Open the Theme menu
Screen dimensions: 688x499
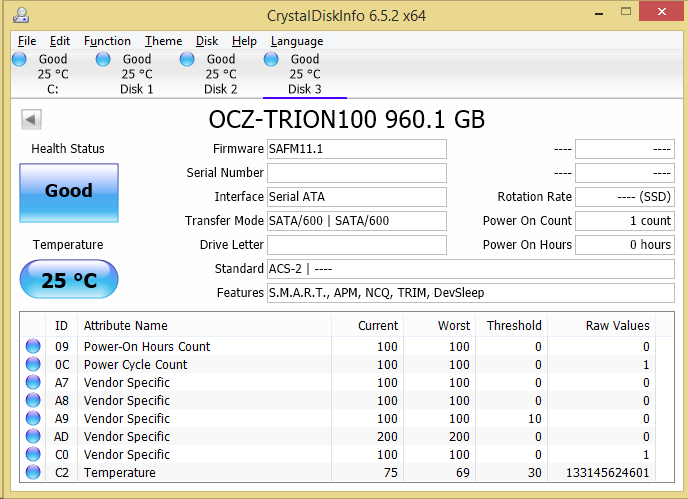(x=163, y=41)
